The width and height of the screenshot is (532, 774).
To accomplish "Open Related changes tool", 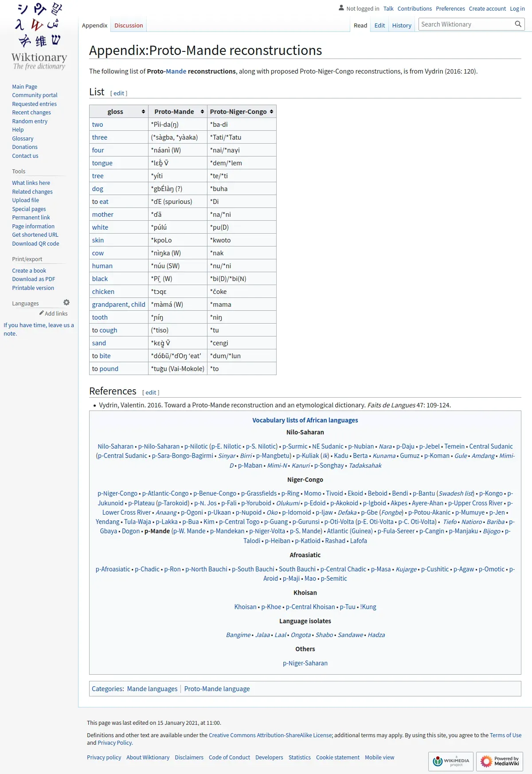I will (32, 192).
